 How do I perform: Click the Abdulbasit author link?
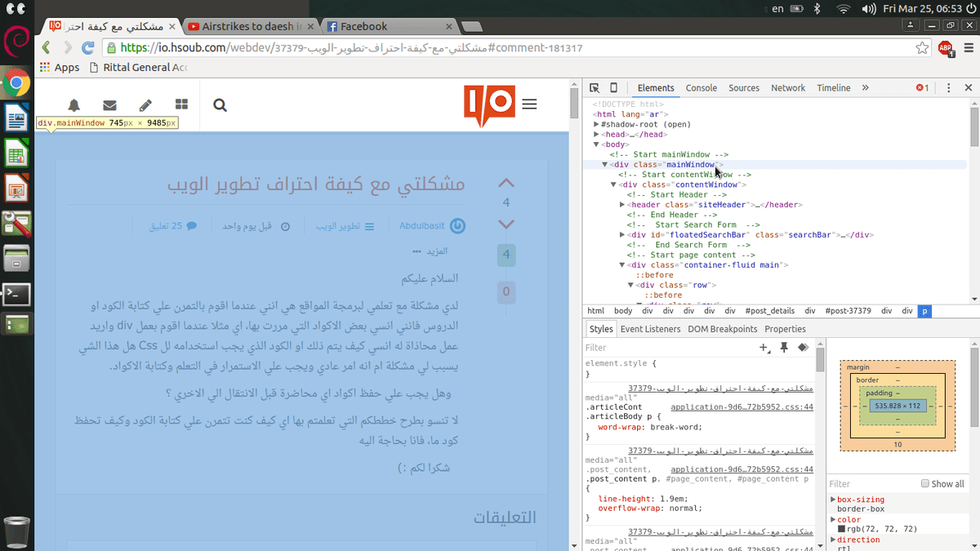coord(423,226)
